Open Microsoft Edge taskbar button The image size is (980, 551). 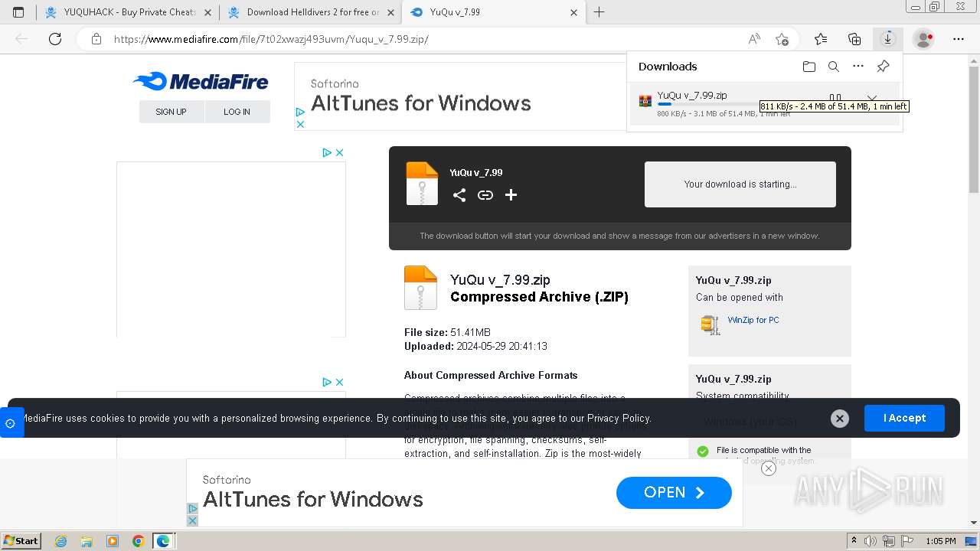(x=163, y=541)
